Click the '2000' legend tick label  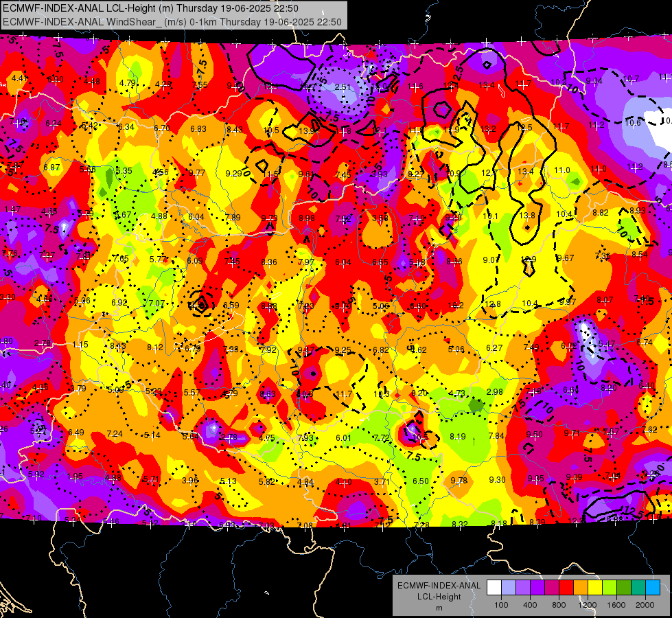click(645, 605)
